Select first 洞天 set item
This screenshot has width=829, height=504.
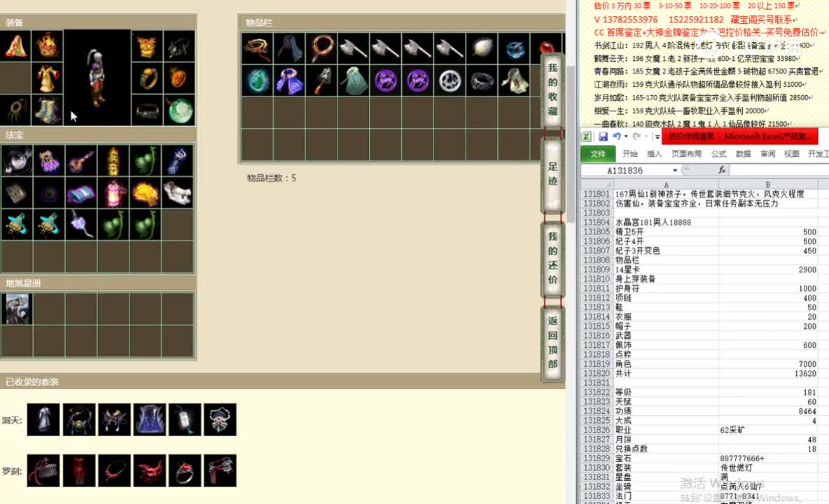point(43,419)
